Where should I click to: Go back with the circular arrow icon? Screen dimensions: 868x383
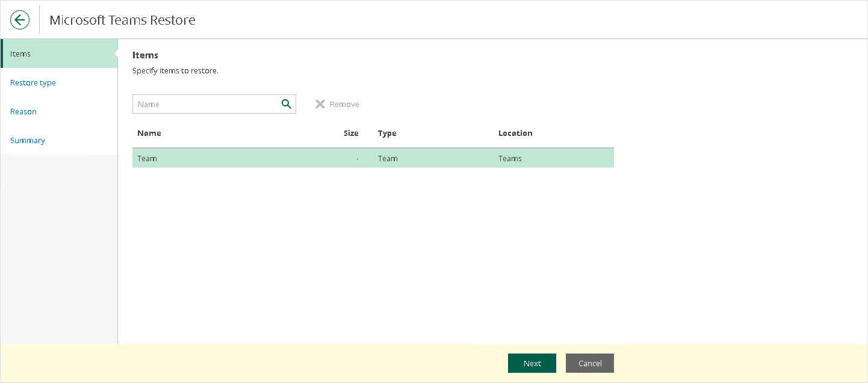point(20,20)
